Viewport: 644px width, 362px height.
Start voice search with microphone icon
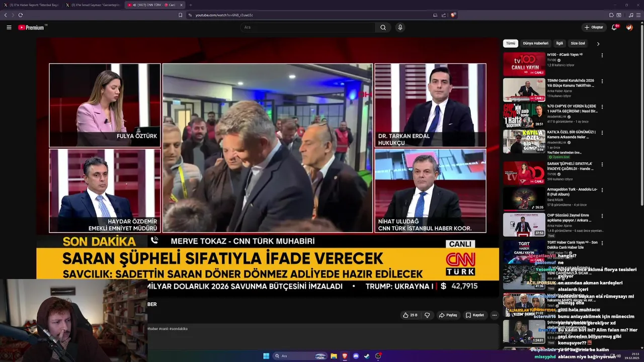pos(400,27)
